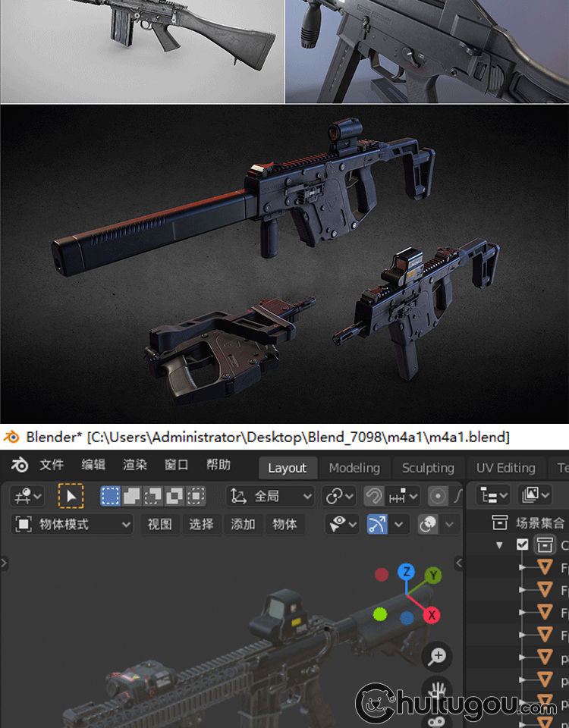Click the Blender icon in title bar

[11, 437]
